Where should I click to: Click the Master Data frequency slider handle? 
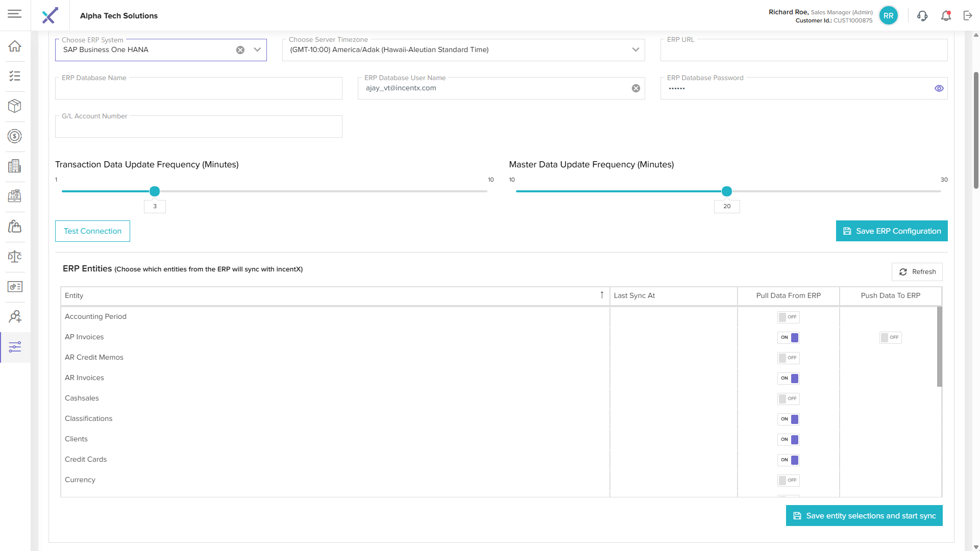point(727,191)
